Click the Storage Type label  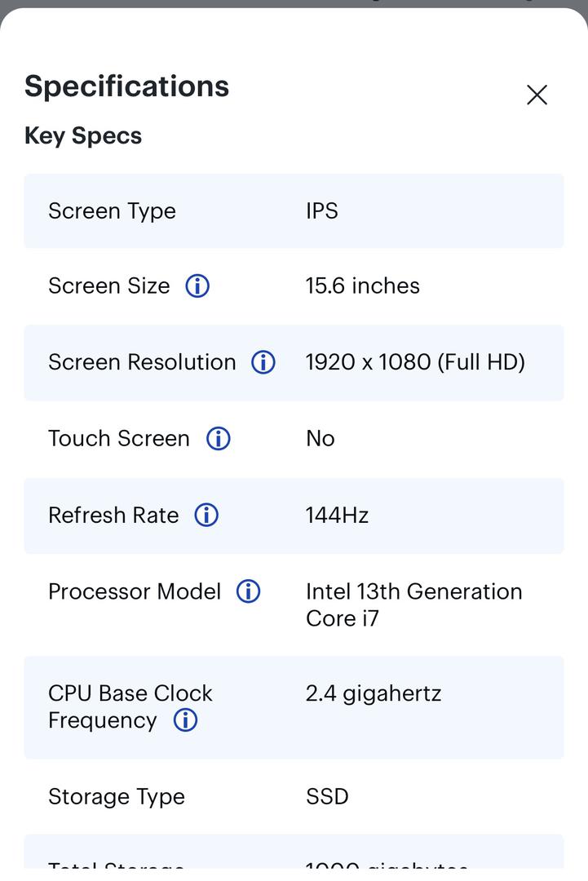117,797
